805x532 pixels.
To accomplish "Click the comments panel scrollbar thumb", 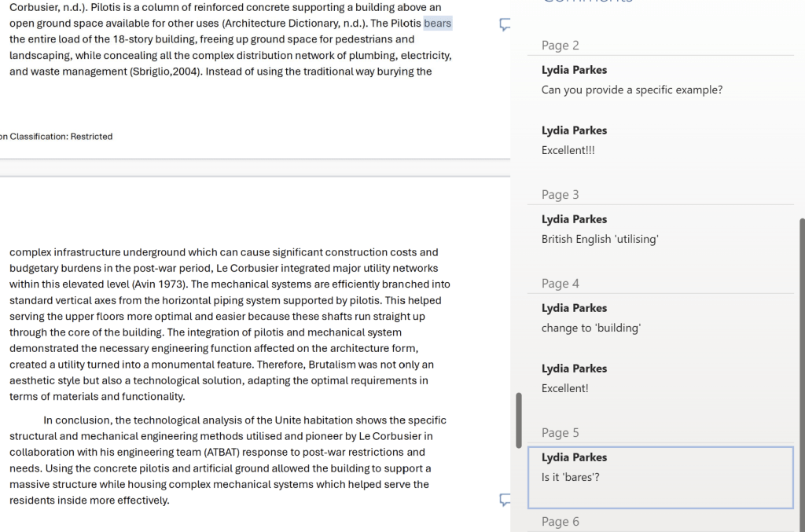I will click(802, 375).
